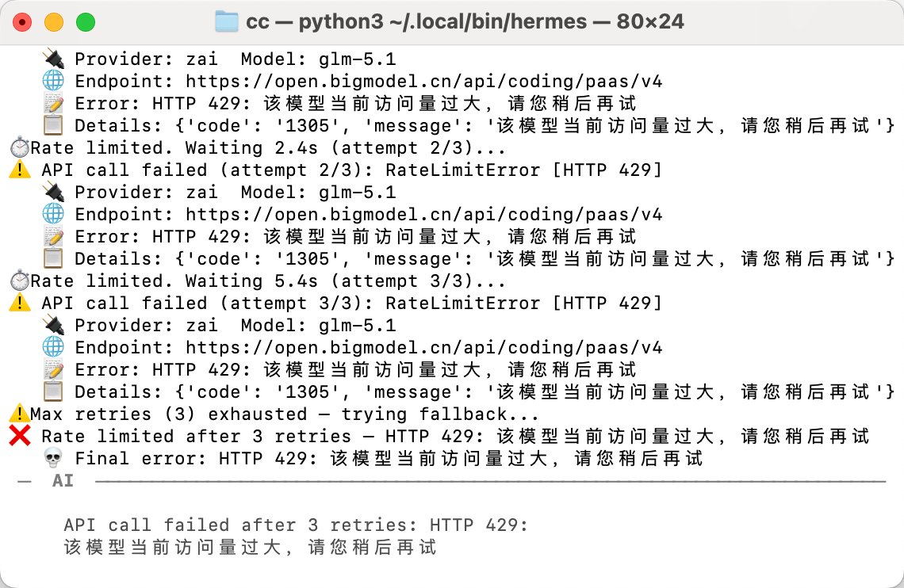This screenshot has width=904, height=588.
Task: Click the red X rate limited icon
Action: (20, 436)
